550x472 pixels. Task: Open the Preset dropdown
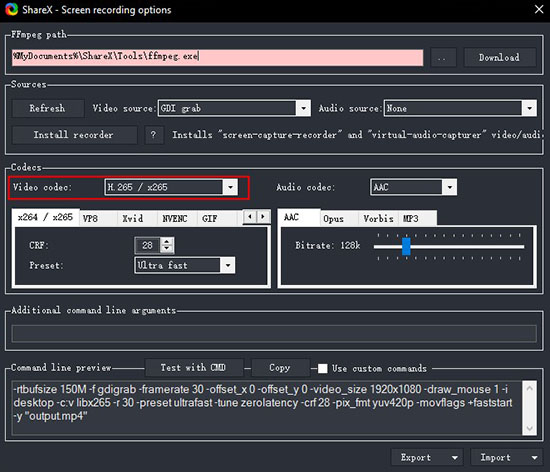(185, 265)
